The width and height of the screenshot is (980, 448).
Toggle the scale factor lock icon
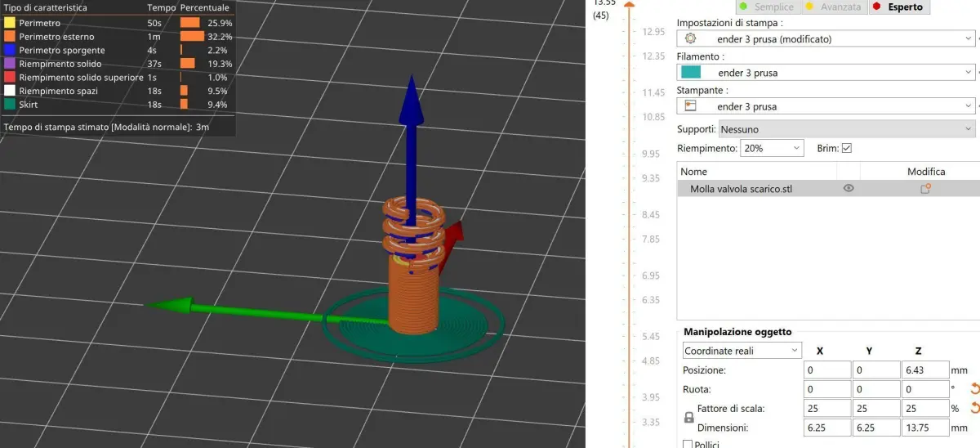pos(688,417)
